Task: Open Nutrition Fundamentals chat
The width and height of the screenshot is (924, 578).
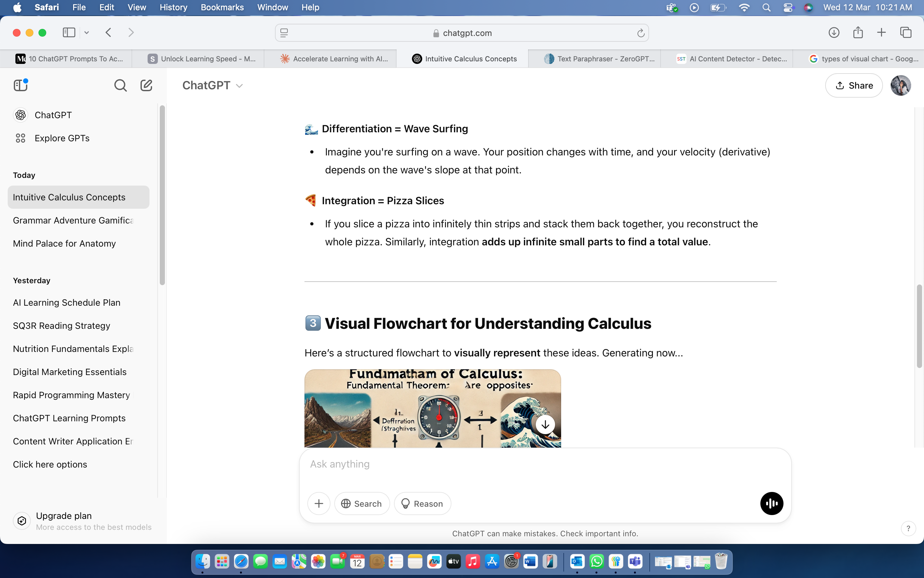Action: [78, 349]
